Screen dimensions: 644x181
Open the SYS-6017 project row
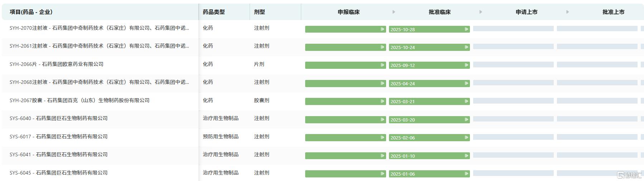(x=59, y=137)
